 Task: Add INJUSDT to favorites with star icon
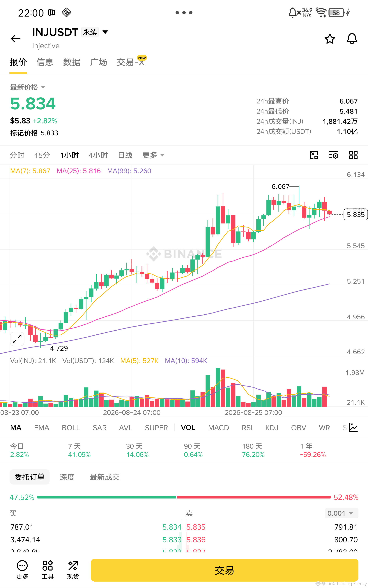(x=330, y=39)
